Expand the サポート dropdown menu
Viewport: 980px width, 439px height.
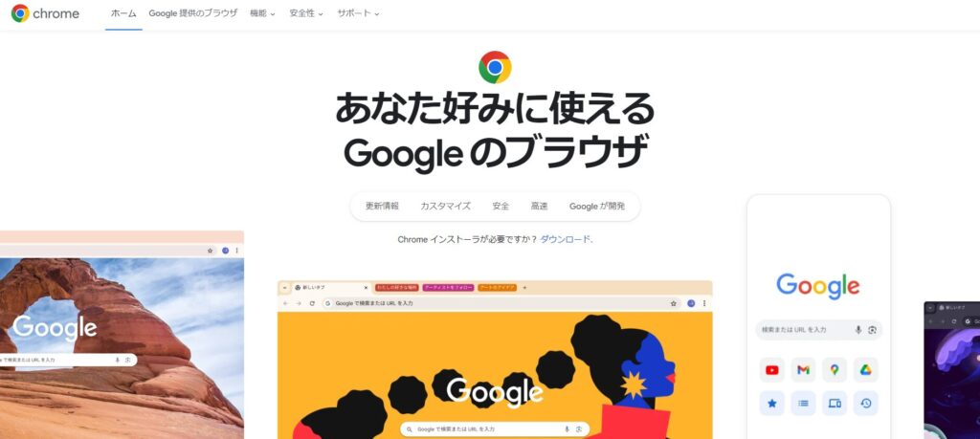coord(358,13)
